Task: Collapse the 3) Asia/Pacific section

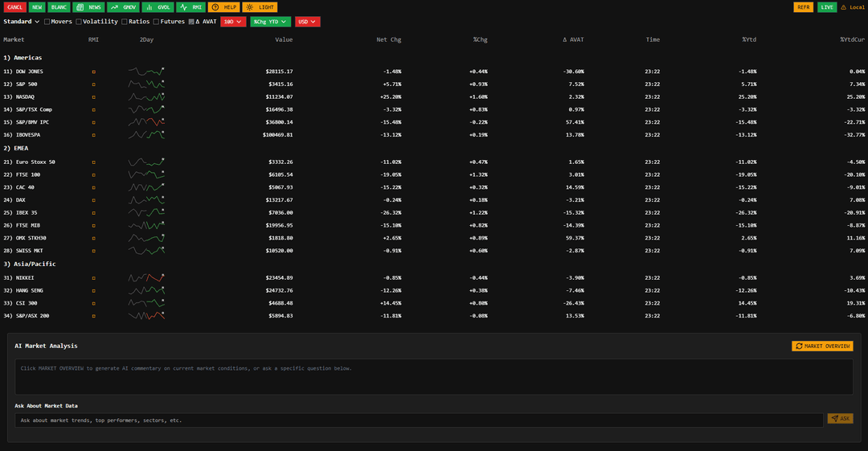Action: 30,264
